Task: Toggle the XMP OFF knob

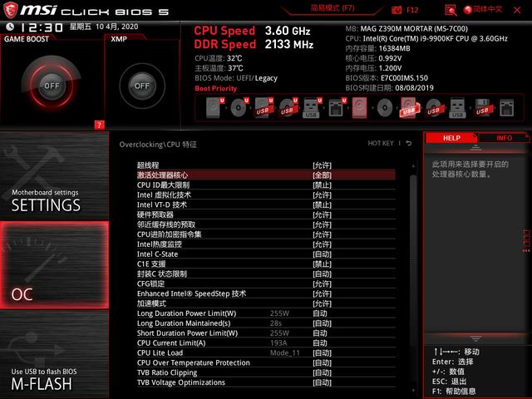Action: pyautogui.click(x=142, y=86)
